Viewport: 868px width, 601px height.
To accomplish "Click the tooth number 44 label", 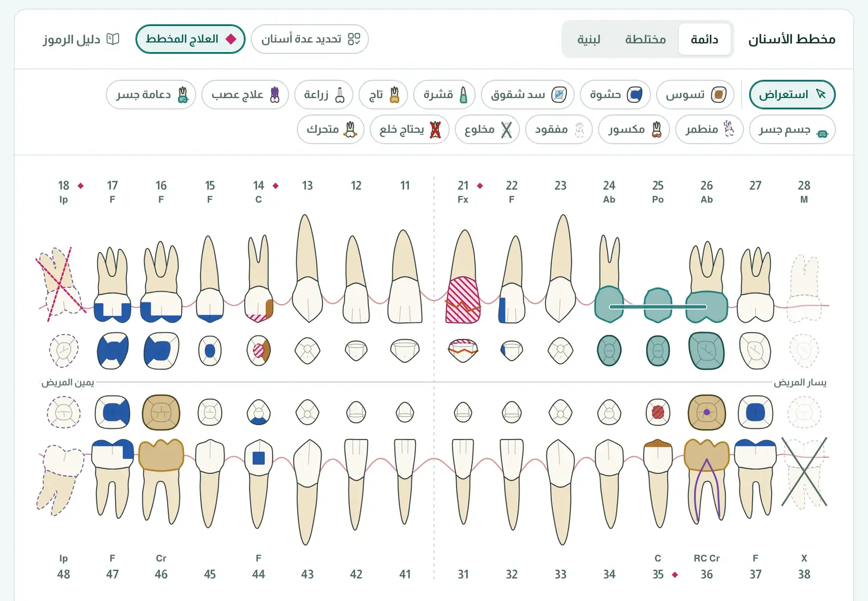I will pyautogui.click(x=259, y=574).
